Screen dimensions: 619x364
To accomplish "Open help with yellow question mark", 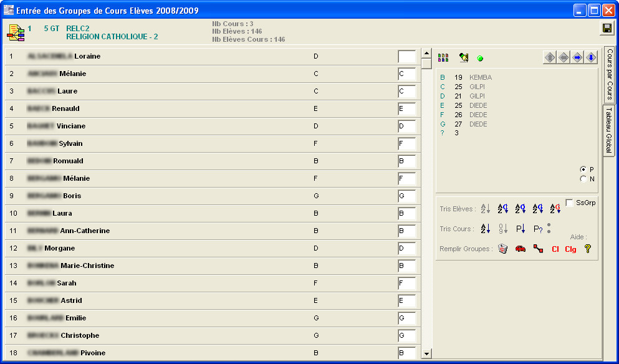I will point(588,249).
